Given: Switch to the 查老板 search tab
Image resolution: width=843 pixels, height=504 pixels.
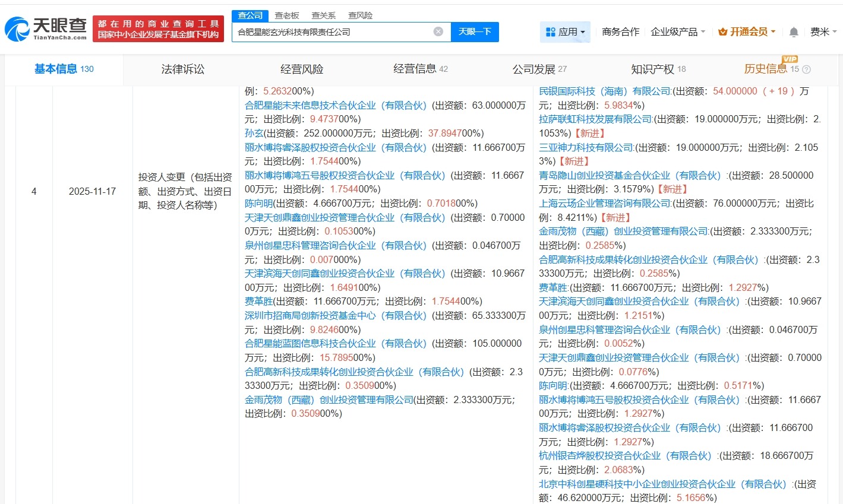Looking at the screenshot, I should [x=286, y=15].
